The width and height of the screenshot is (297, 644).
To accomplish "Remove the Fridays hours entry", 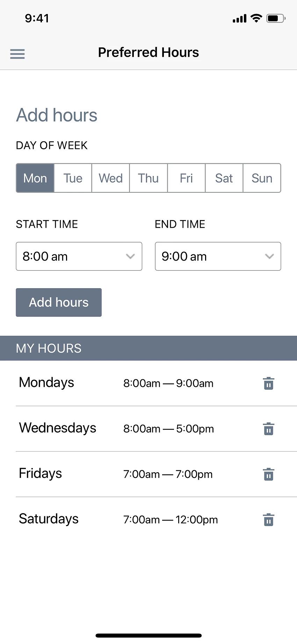I will click(268, 474).
